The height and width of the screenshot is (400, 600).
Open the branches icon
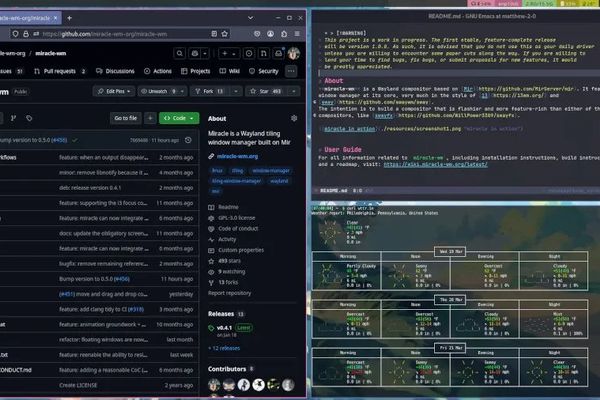13,118
